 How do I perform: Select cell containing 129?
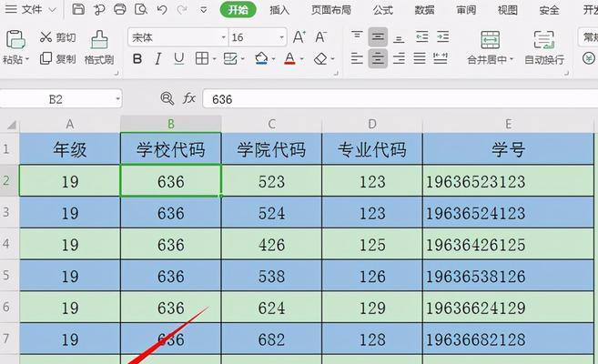372,308
